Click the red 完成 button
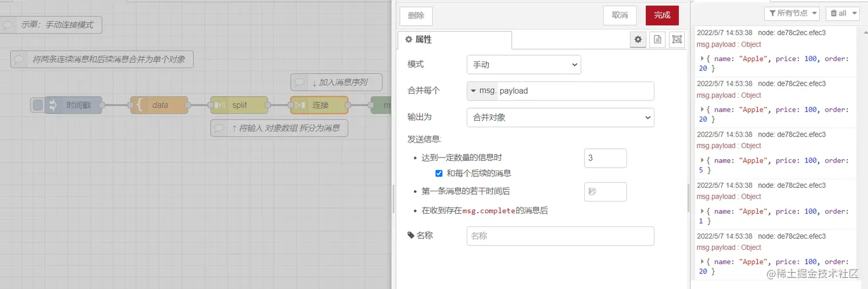The width and height of the screenshot is (868, 289). (662, 16)
